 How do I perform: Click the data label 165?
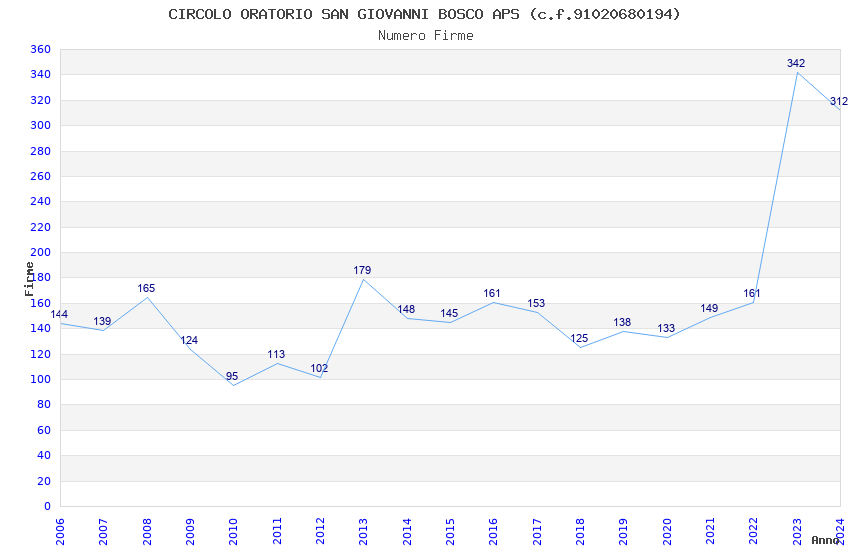pyautogui.click(x=146, y=288)
